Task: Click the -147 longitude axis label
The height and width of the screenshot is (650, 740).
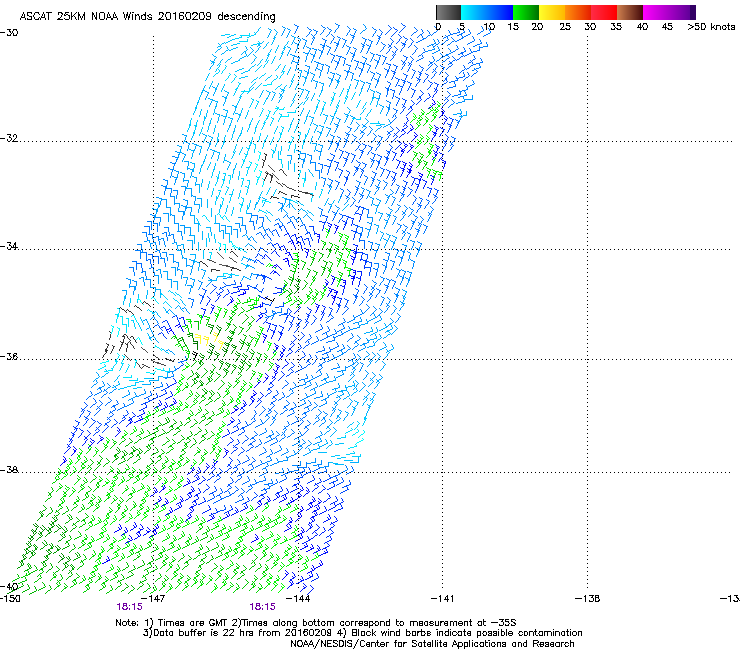Action: tap(153, 599)
